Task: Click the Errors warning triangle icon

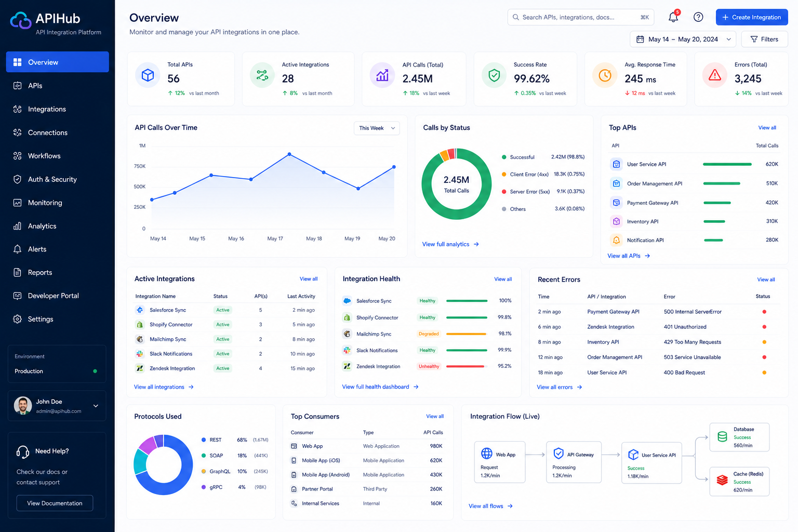Action: (715, 75)
